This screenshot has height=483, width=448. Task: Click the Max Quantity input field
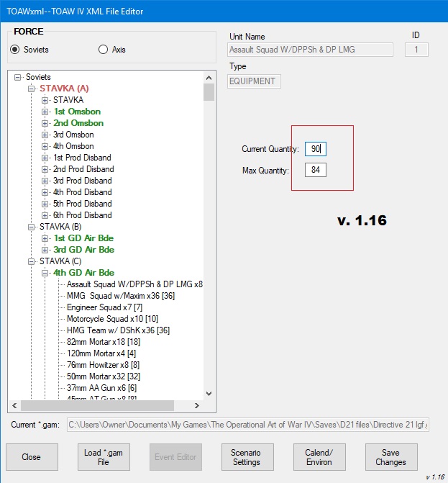pos(316,170)
